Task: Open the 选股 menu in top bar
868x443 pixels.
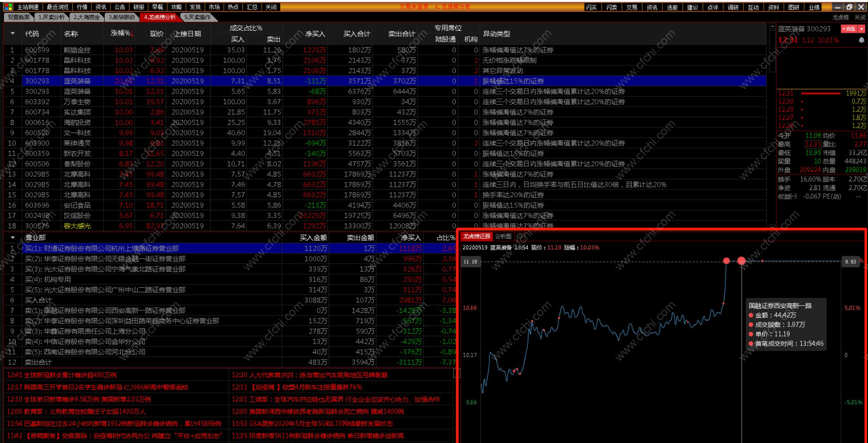Action: [x=672, y=7]
